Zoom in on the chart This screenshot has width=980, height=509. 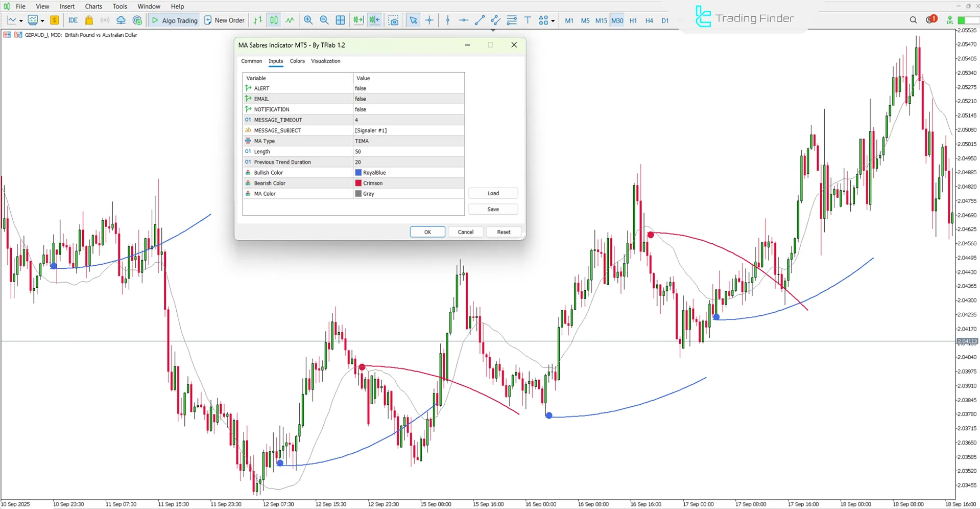308,20
